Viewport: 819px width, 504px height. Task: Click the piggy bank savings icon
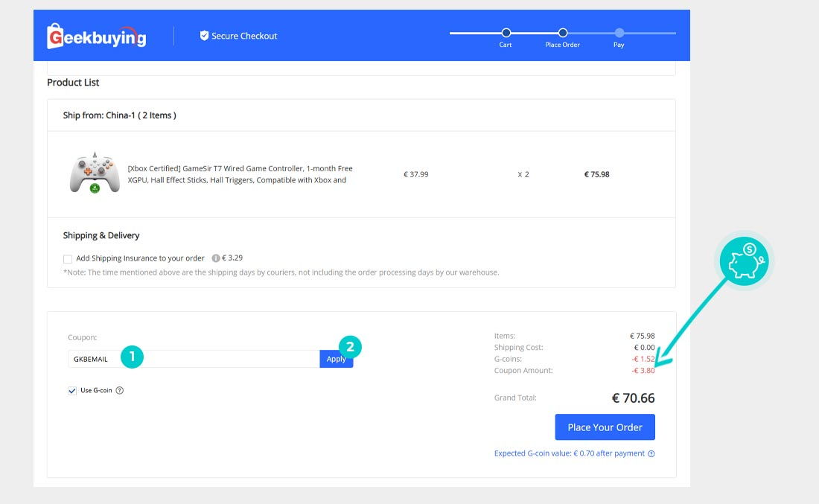pos(744,261)
